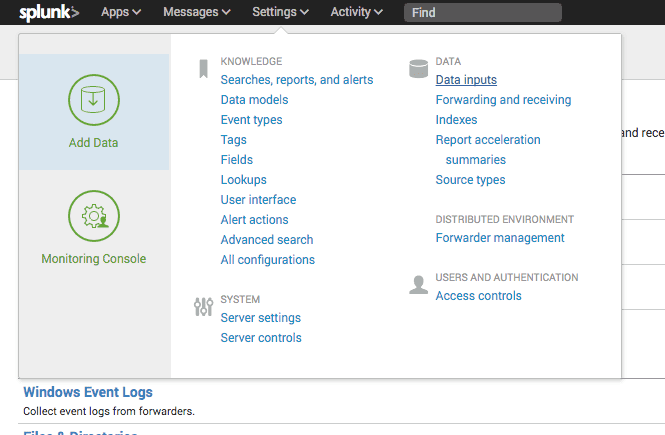Select Data inputs from Settings menu
665x435 pixels.
pos(466,80)
